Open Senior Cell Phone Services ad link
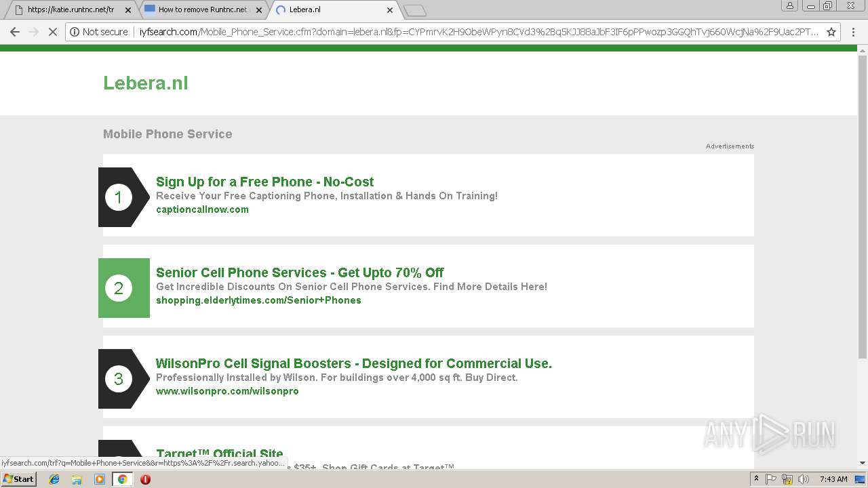868x488 pixels. coord(300,272)
